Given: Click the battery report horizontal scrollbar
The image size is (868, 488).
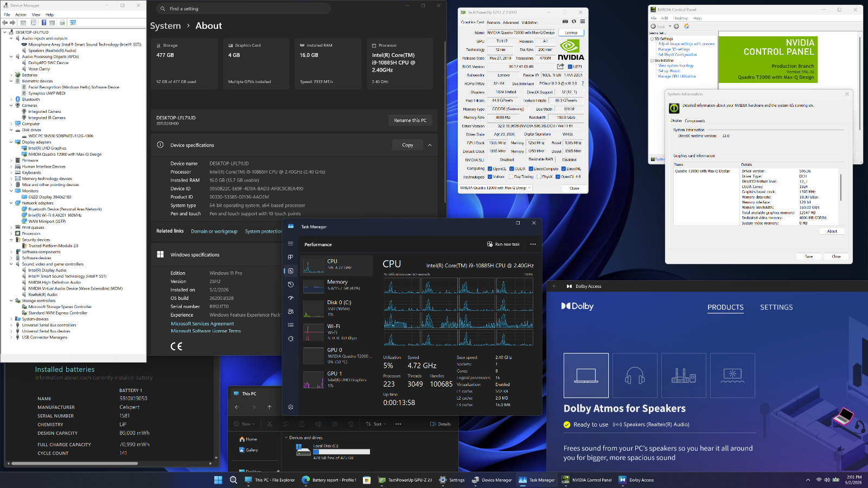Looking at the screenshot, I should pyautogui.click(x=107, y=464).
